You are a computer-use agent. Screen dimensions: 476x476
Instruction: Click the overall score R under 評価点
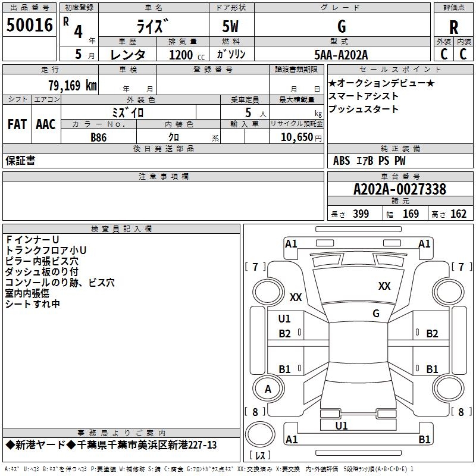tap(453, 27)
